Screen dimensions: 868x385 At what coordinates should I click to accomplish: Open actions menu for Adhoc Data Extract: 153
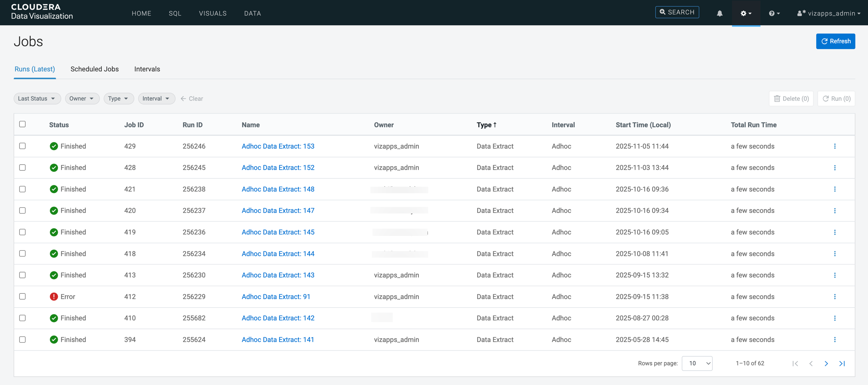pyautogui.click(x=835, y=146)
